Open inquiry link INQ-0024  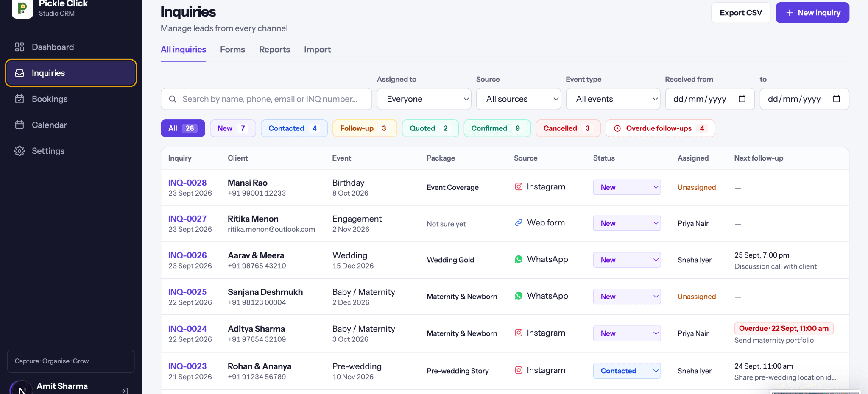click(187, 329)
